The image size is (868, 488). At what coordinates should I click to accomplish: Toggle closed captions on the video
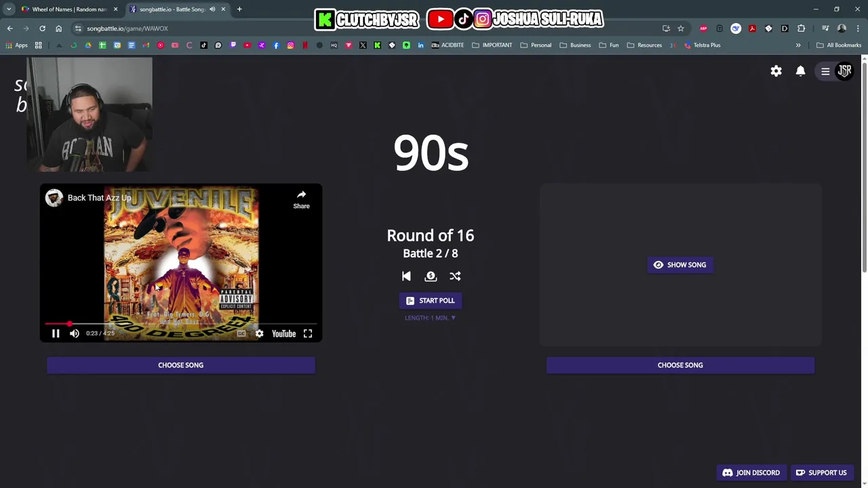coord(241,333)
